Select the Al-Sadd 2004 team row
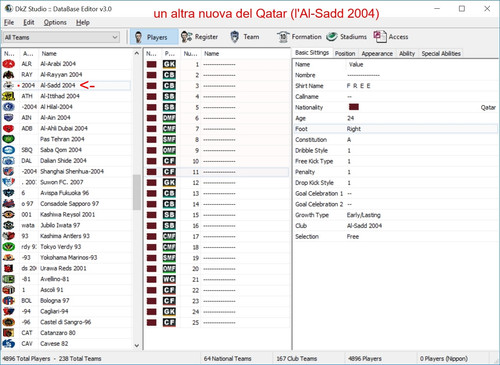Image resolution: width=500 pixels, height=365 pixels. (67, 85)
